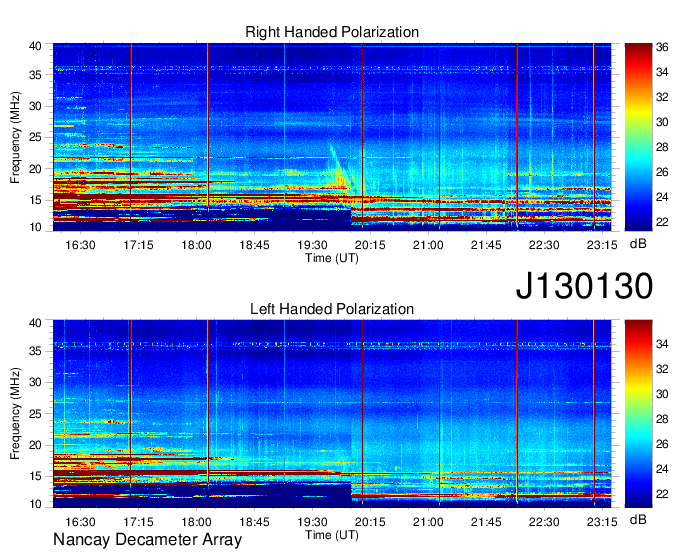The height and width of the screenshot is (552, 680).
Task: Click the 21:00 time tick of the top plot
Action: pos(428,245)
